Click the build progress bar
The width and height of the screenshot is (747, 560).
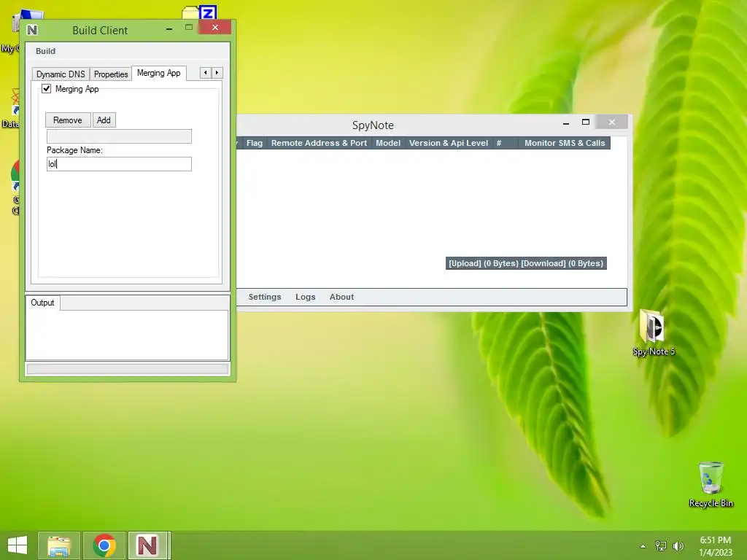tap(127, 369)
